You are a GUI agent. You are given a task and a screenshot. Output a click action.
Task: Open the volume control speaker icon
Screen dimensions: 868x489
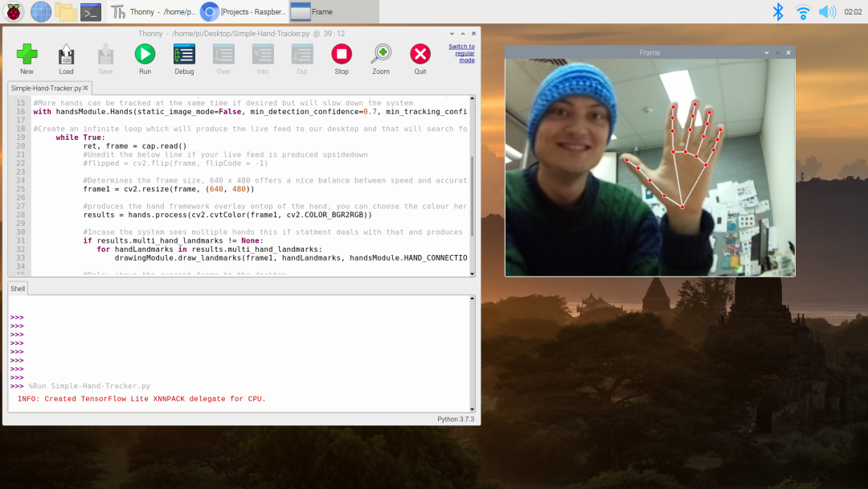tap(828, 11)
